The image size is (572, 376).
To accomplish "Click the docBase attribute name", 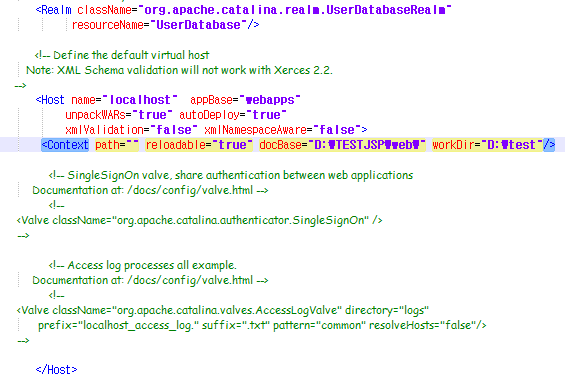I will (x=281, y=145).
